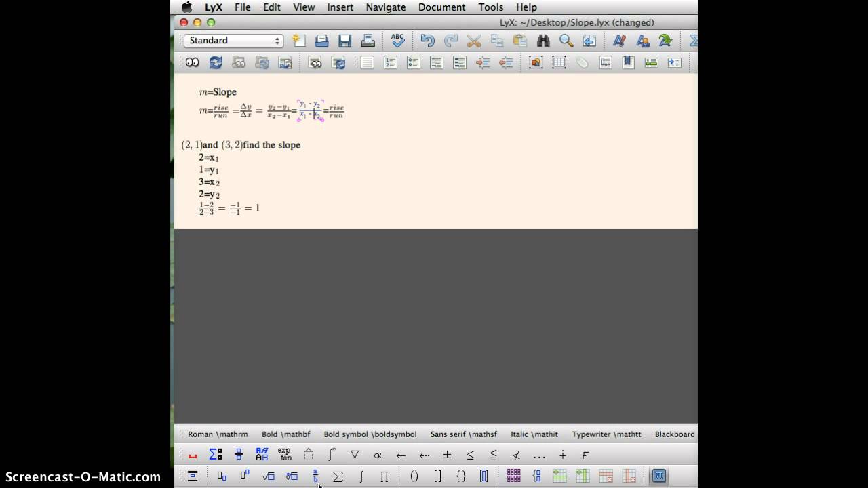Open the arrows symbol panel
This screenshot has height=488, width=868.
coord(401,455)
